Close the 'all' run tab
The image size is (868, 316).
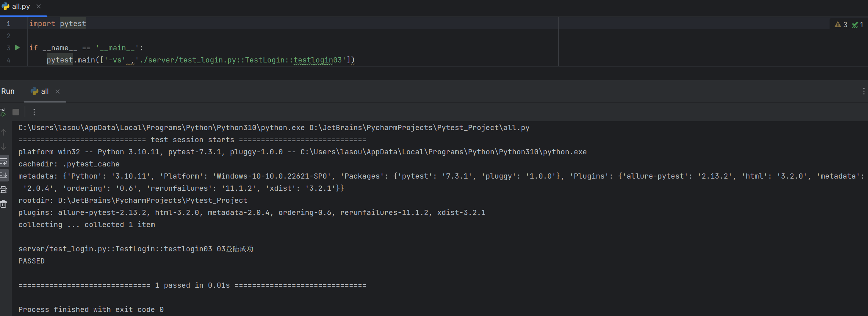(x=58, y=91)
